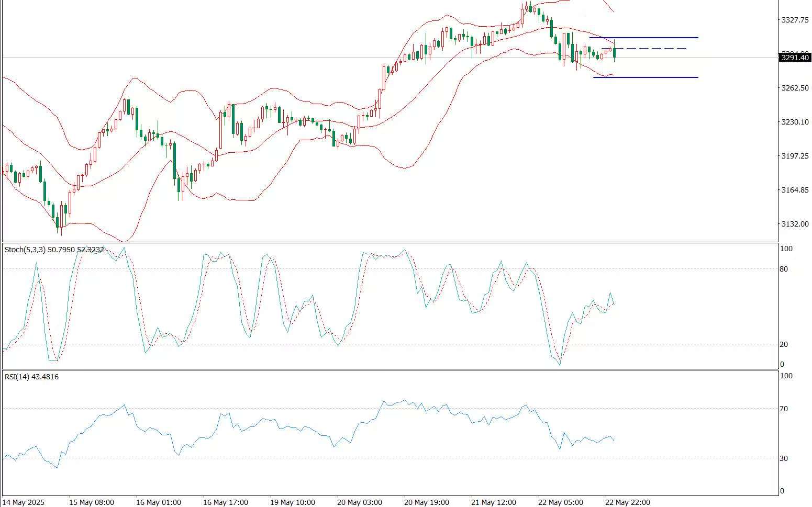The image size is (812, 507).
Task: Click the 100 mark on Stochastic scale
Action: tap(786, 249)
